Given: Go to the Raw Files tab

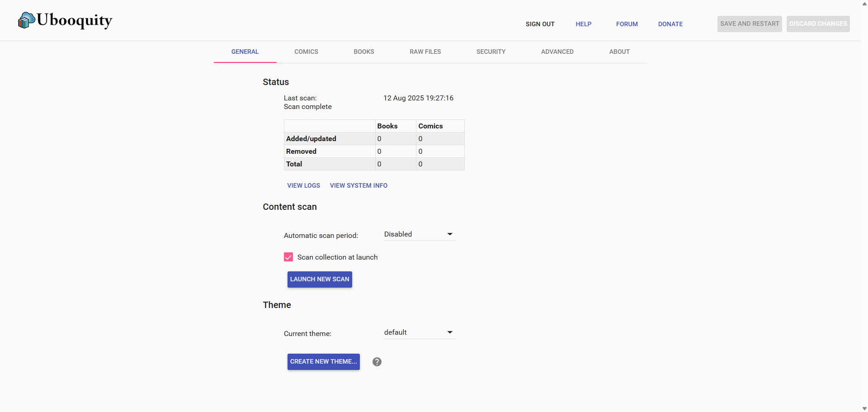Looking at the screenshot, I should [425, 52].
